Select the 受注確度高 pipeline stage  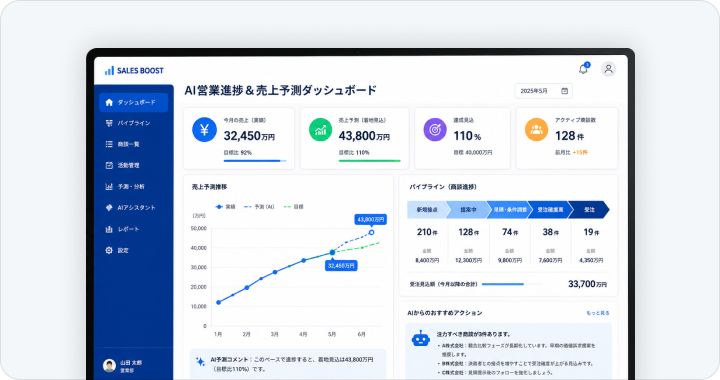(550, 210)
